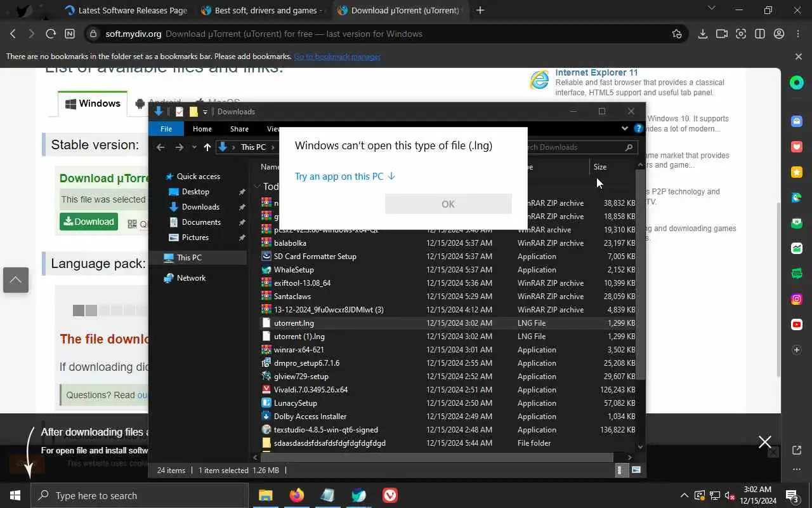Open the Internet Explorer 11 link
The width and height of the screenshot is (812, 508).
pos(596,72)
